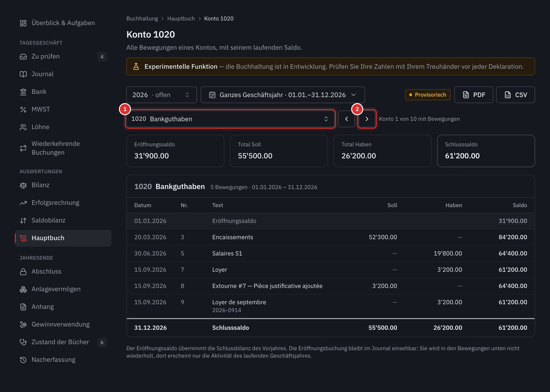This screenshot has width=550, height=392.
Task: Go to the next account with arrow
Action: [367, 119]
